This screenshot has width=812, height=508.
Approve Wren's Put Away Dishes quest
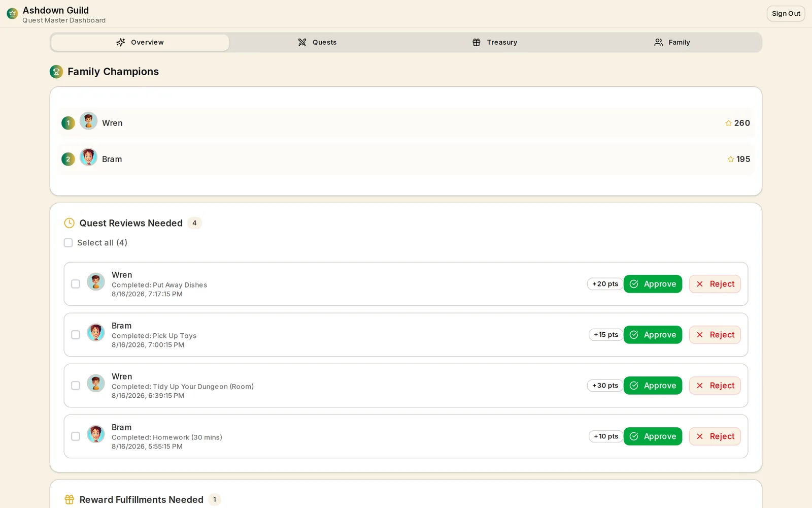click(653, 284)
